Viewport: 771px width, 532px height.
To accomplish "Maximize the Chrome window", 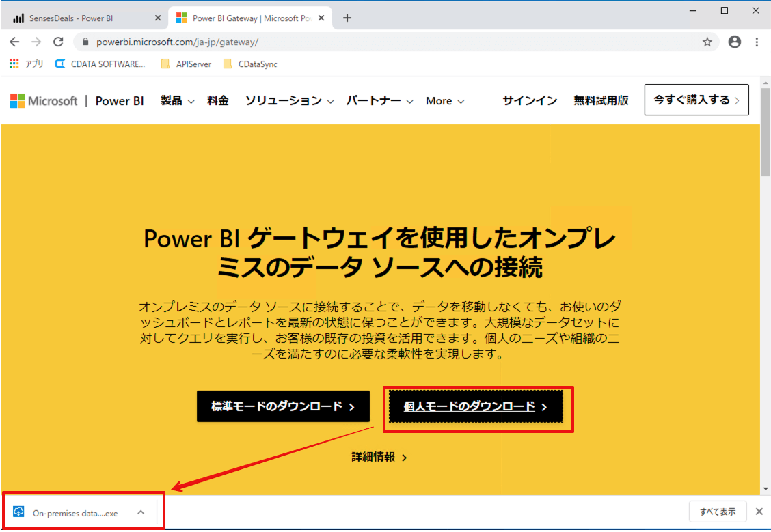I will click(x=725, y=10).
